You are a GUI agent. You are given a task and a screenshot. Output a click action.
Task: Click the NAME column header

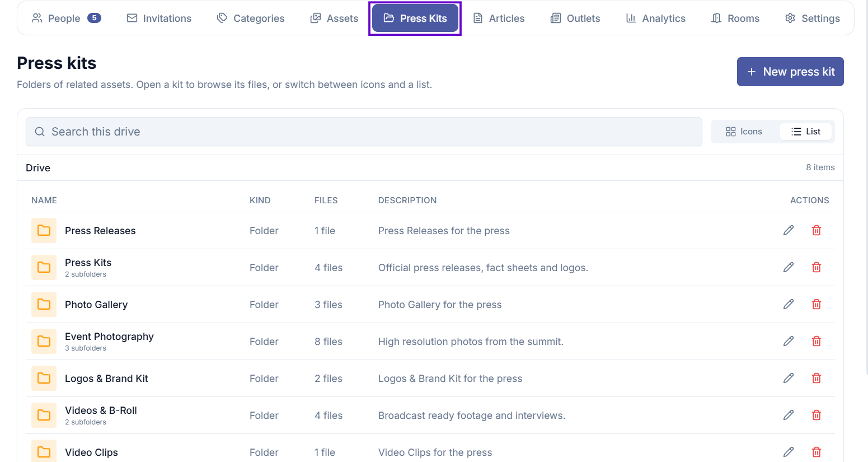click(44, 200)
